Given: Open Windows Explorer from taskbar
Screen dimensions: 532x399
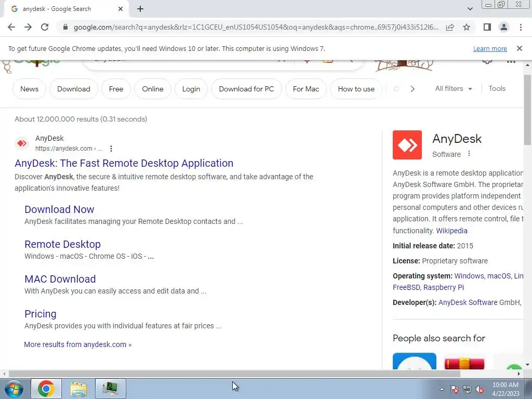Looking at the screenshot, I should (x=78, y=389).
